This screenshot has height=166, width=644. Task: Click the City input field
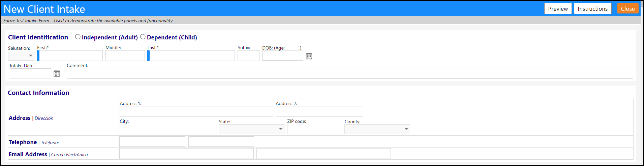(x=168, y=129)
